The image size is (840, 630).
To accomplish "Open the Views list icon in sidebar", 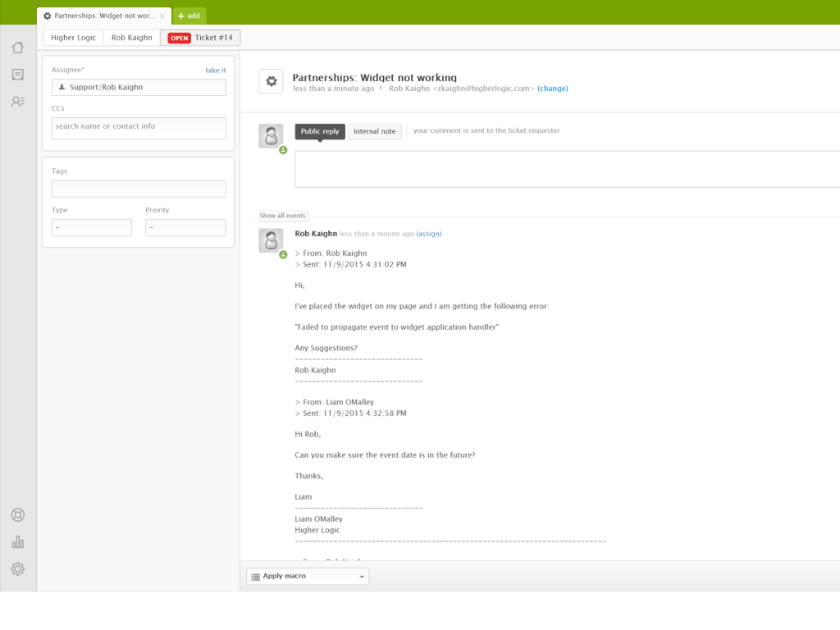I will pos(18,75).
